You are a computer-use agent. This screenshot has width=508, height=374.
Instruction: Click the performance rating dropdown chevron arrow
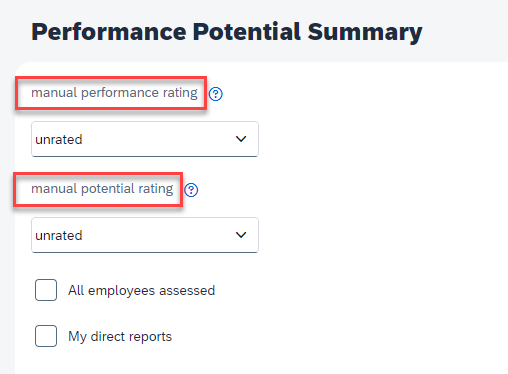click(x=241, y=139)
